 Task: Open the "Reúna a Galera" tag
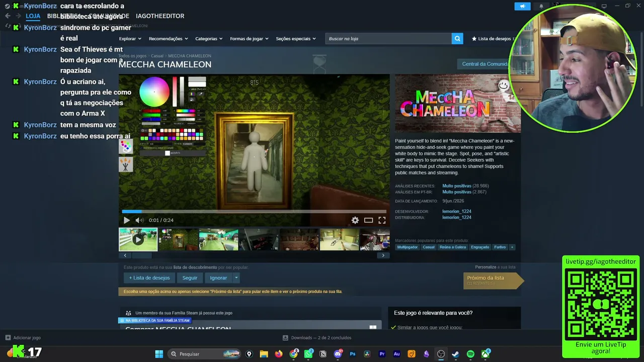coord(453,247)
